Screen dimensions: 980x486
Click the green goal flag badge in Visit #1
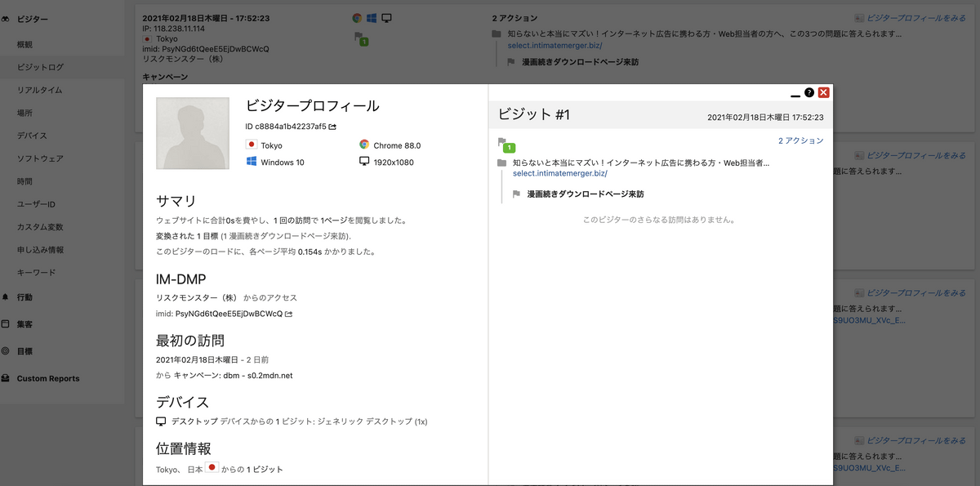tap(508, 146)
